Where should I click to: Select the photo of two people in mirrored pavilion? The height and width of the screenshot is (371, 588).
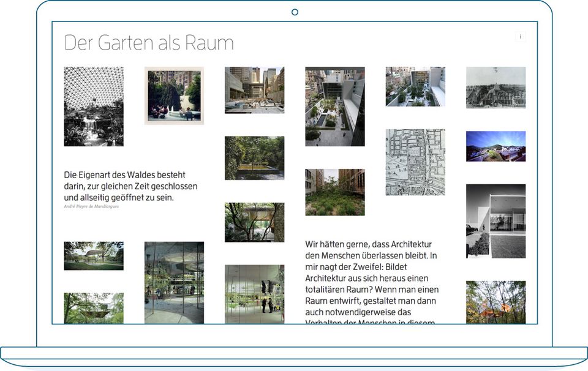click(x=254, y=294)
